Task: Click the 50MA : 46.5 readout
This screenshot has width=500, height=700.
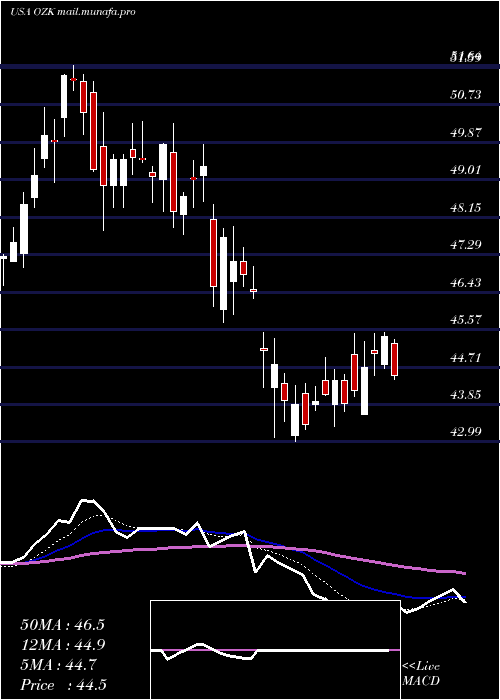Action: [x=62, y=625]
